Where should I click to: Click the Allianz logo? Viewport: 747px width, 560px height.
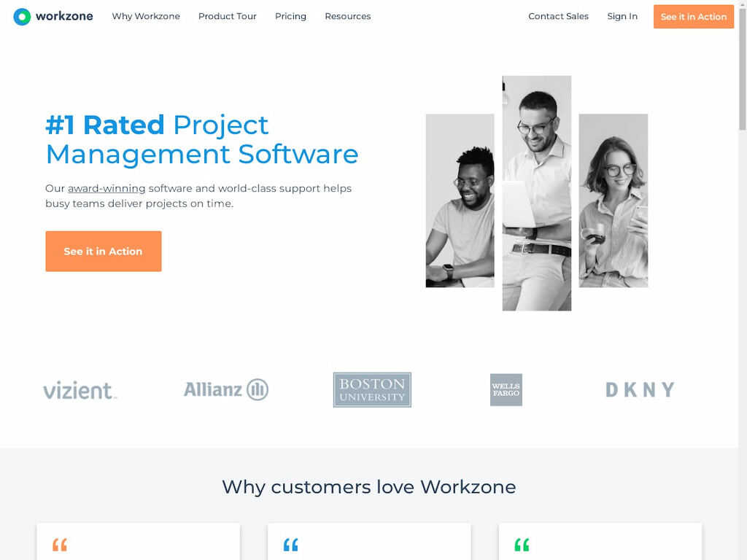click(x=225, y=389)
